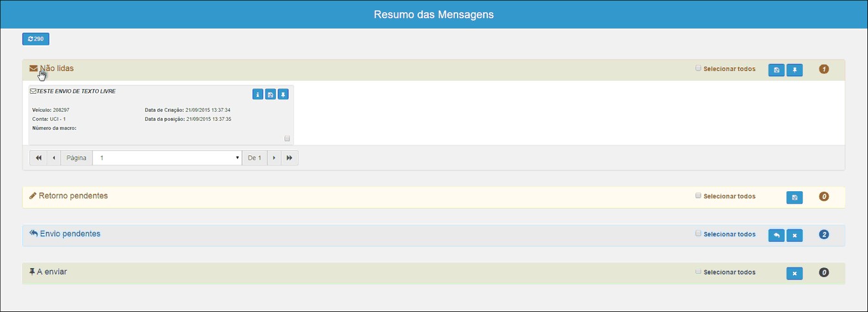The image size is (868, 312).
Task: Pin the TESTE ENVIO DE TEXTO LIVRE message
Action: 283,94
